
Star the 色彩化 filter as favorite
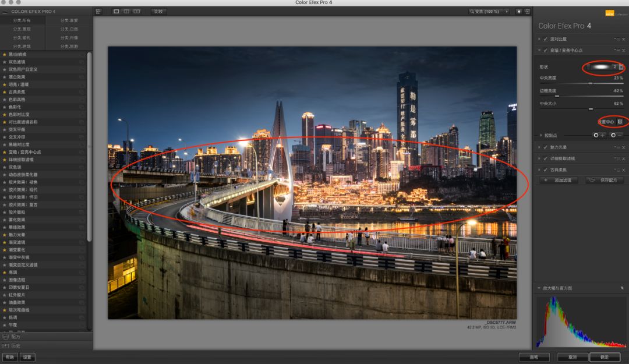5,107
